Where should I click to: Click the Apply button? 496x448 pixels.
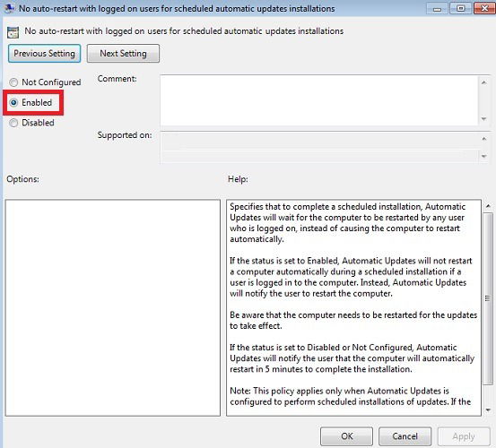(464, 436)
